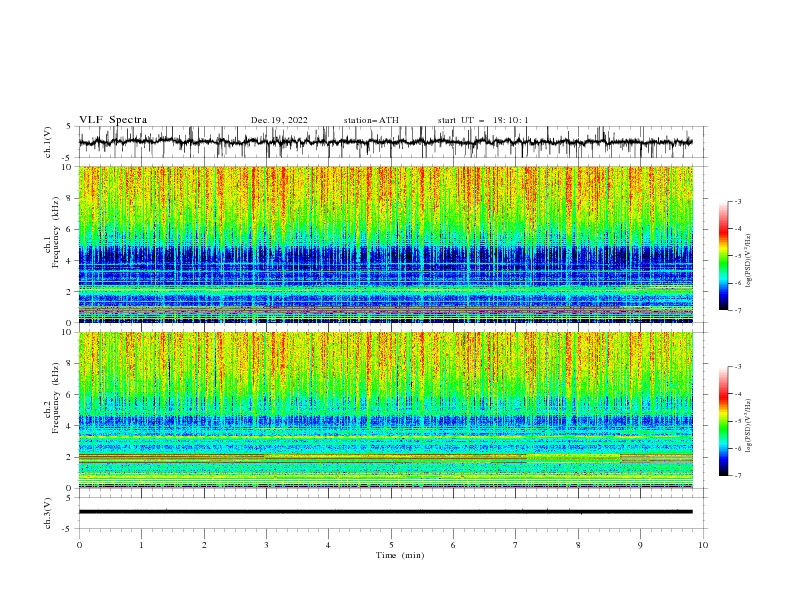Click the "6" kHz tick on ch.2 frequency axis
The width and height of the screenshot is (792, 612).
(70, 395)
